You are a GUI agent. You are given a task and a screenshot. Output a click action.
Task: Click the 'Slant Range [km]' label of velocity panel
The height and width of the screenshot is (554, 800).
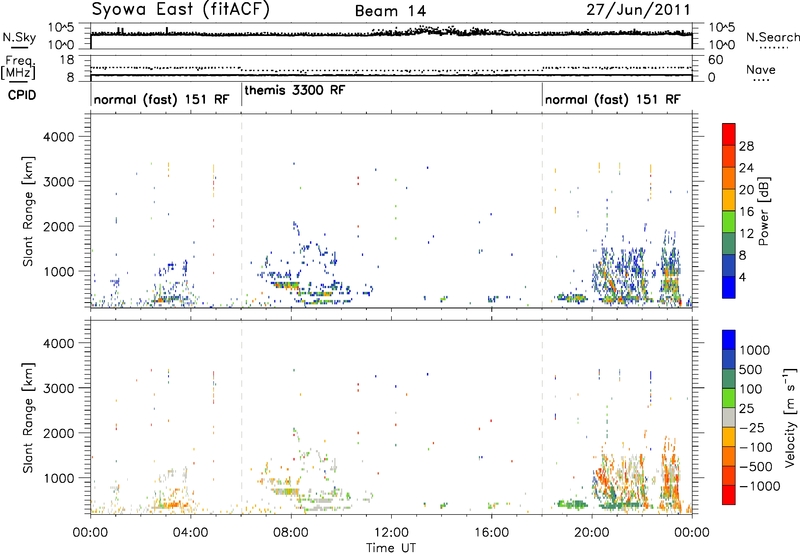click(28, 418)
